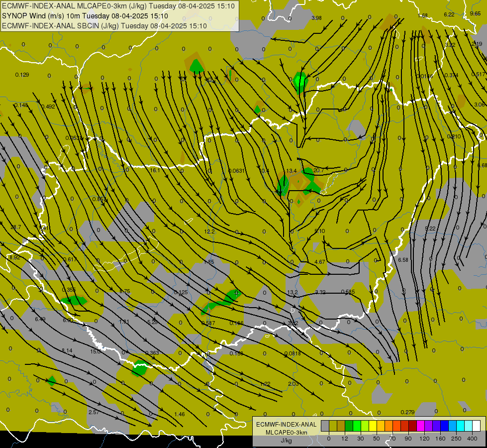Image resolution: width=487 pixels, height=448 pixels.
Task: Pick the magenta legend color swatch
Action: [421, 426]
